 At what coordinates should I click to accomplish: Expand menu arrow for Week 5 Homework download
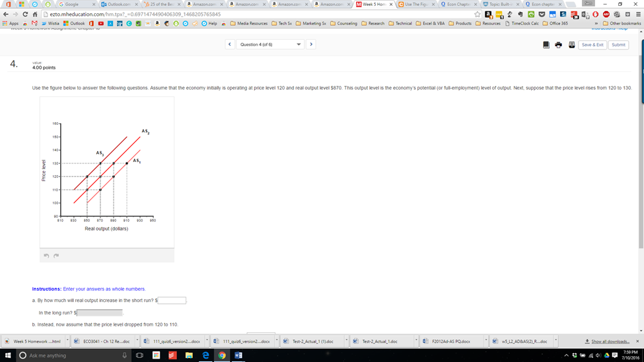point(68,341)
